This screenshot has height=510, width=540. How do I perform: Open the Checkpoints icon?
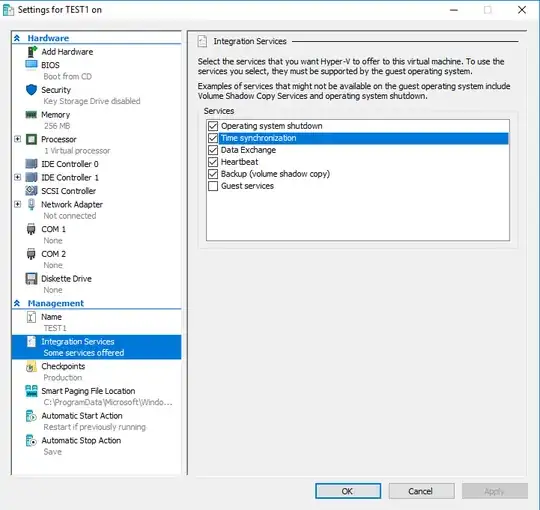point(31,366)
